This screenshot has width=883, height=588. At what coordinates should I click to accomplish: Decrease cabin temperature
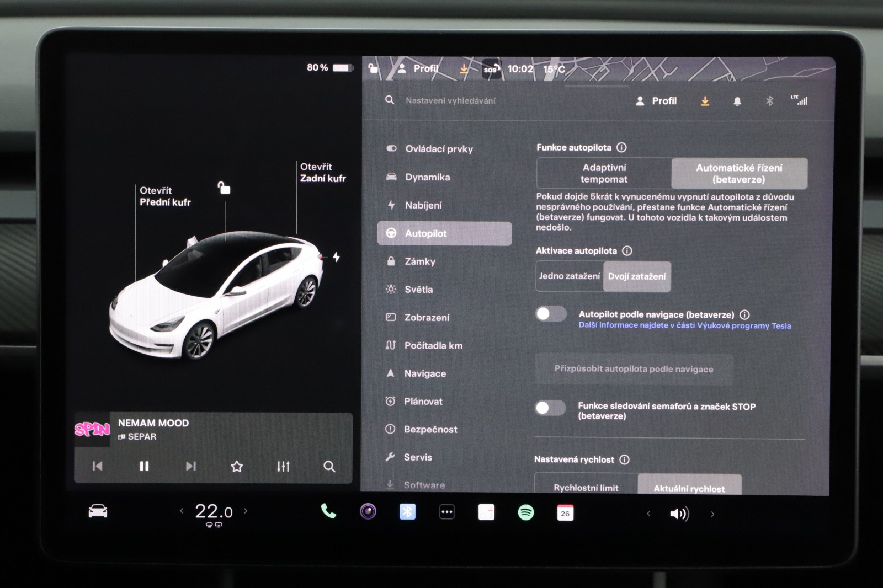[182, 511]
